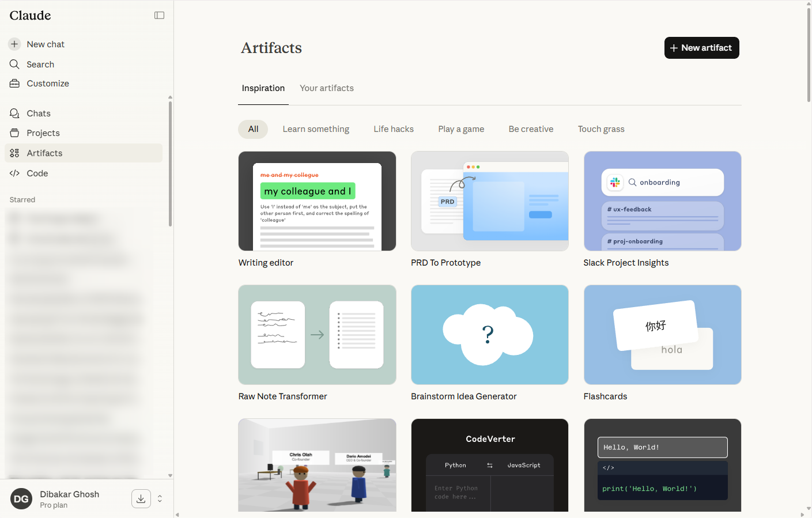The width and height of the screenshot is (812, 518).
Task: Filter by Touch grass category
Action: pos(601,129)
